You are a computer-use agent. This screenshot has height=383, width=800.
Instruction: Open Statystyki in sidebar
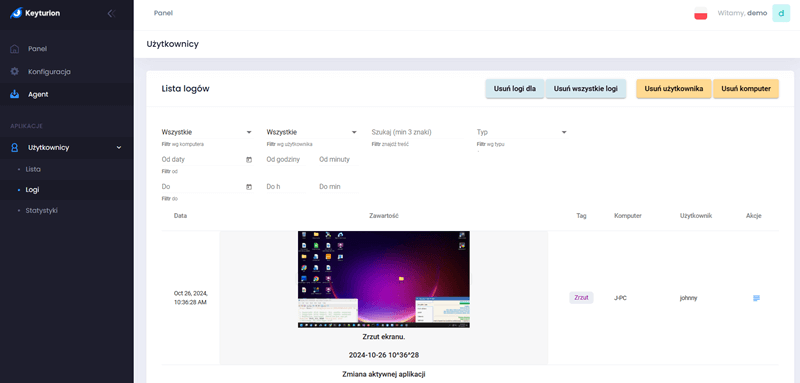(x=41, y=210)
